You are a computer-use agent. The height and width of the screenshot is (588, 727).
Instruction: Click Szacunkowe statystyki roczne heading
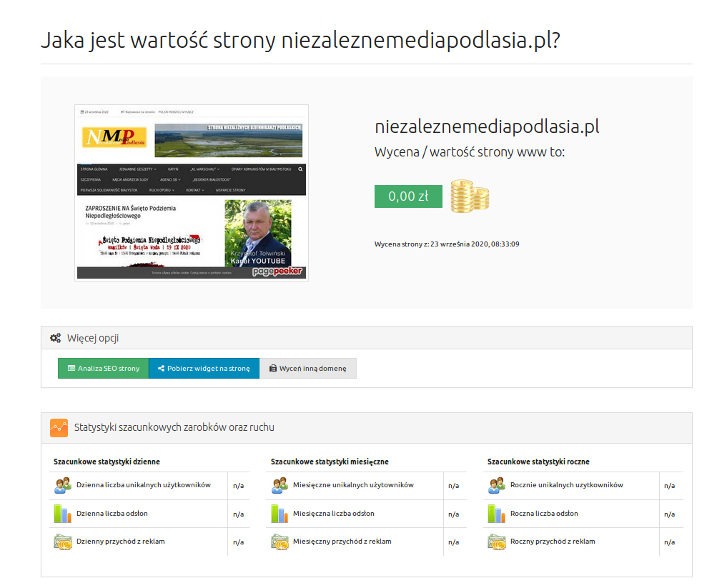538,462
